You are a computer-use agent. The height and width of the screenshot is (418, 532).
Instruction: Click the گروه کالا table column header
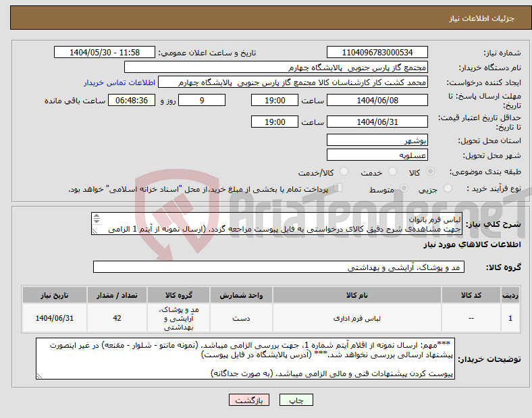178,295
